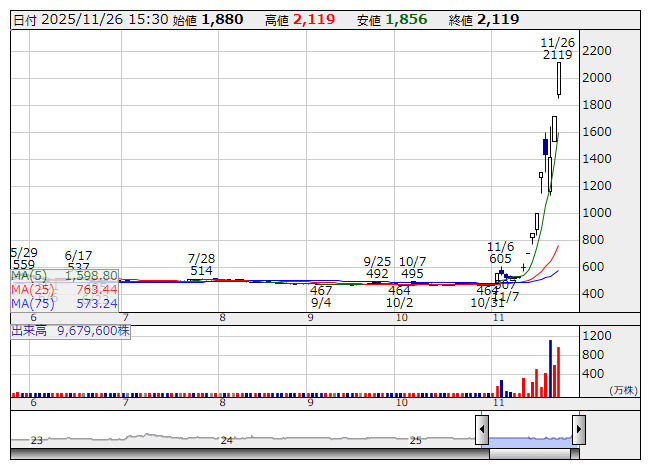Image resolution: width=653 pixels, height=470 pixels.
Task: Click the 11/26 2119 high price annotation
Action: pyautogui.click(x=557, y=49)
